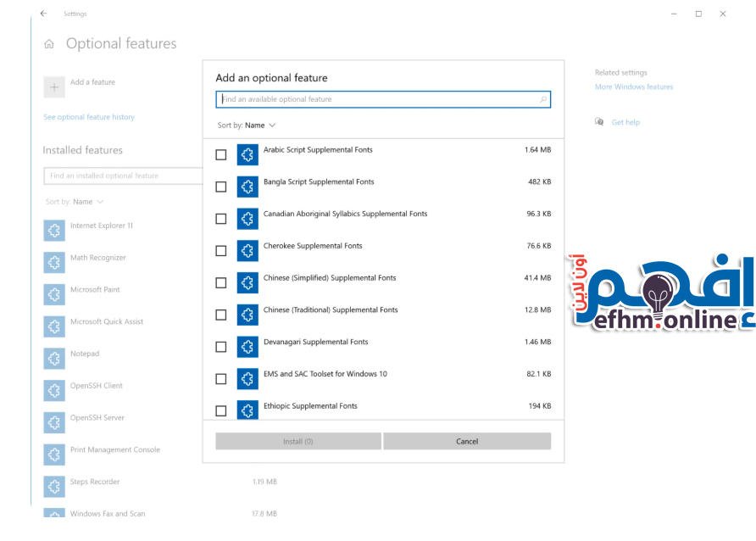Click the Get help chat icon
This screenshot has width=756, height=541.
[x=599, y=122]
